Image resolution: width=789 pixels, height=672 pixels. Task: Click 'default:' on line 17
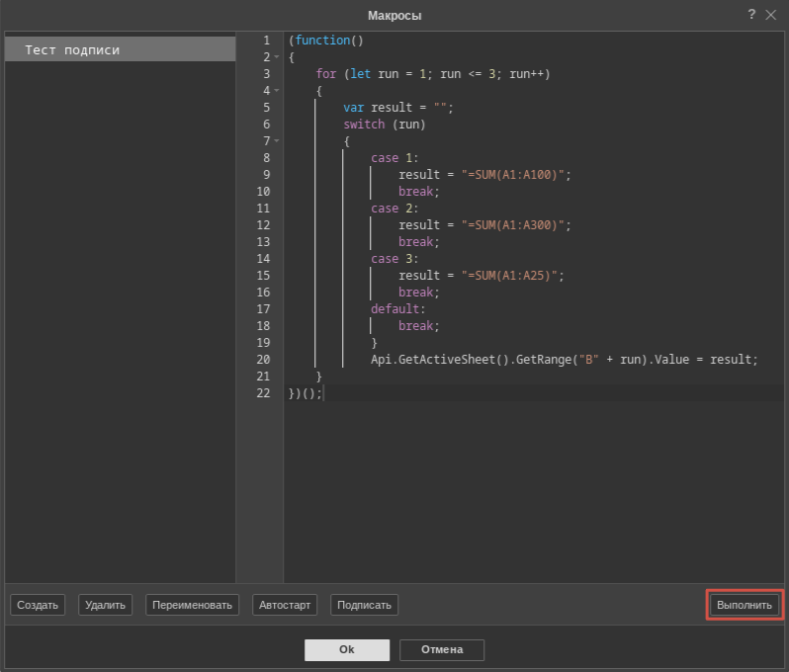(x=398, y=309)
